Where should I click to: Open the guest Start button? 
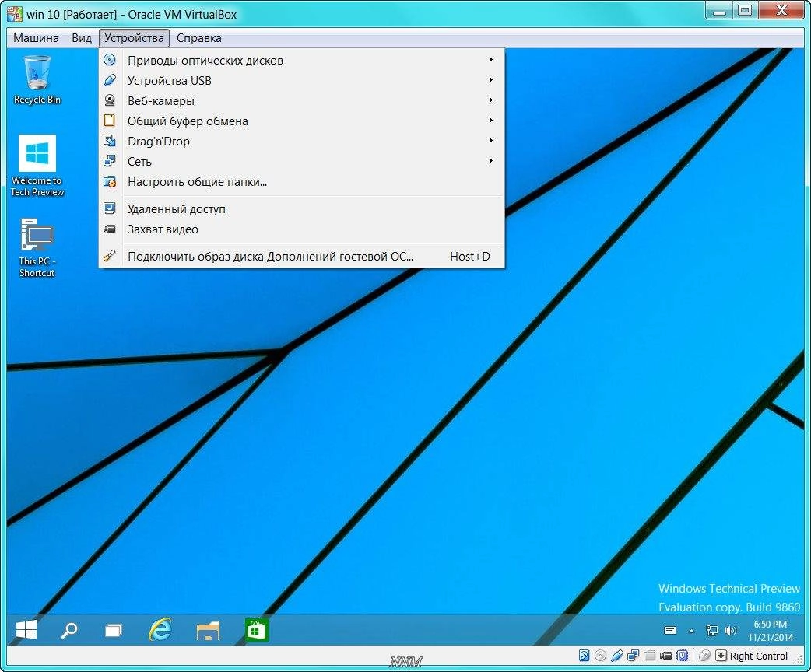coord(26,630)
